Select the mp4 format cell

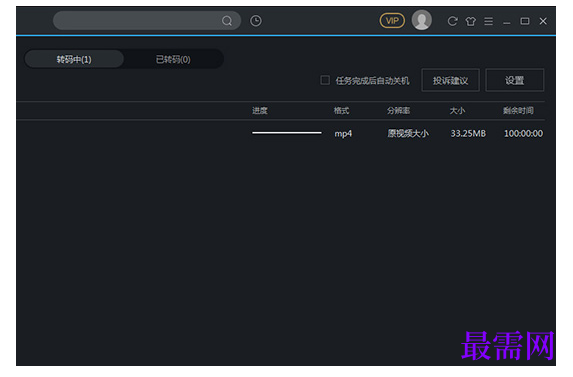coord(343,134)
